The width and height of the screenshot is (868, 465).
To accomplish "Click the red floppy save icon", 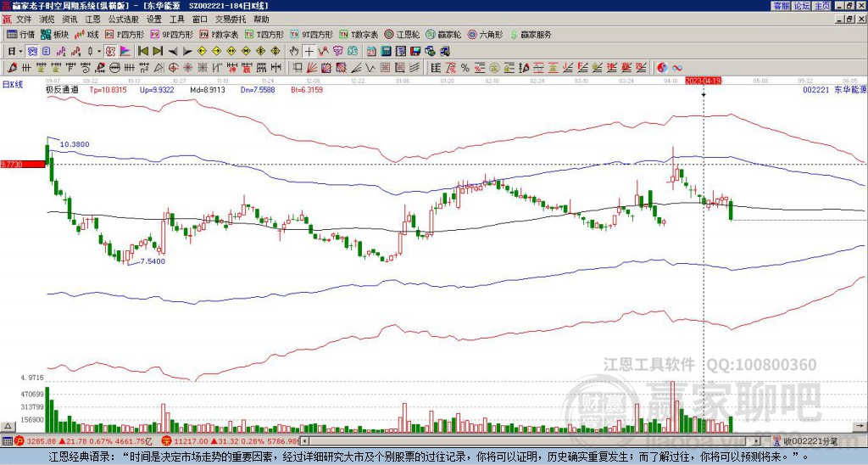I will (415, 52).
